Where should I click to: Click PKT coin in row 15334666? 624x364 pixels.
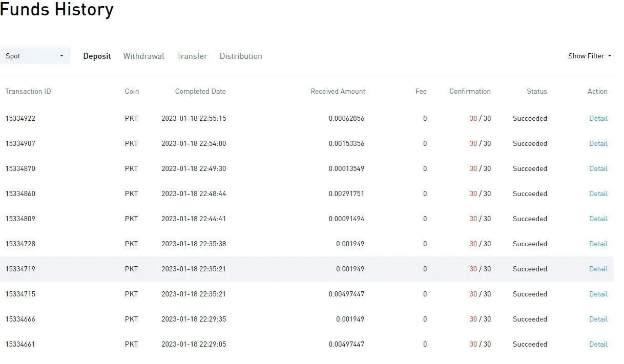[131, 319]
